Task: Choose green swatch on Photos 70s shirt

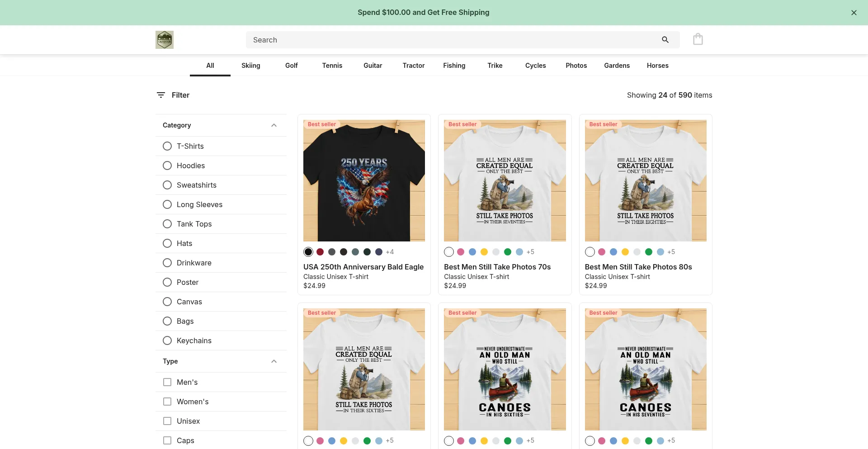Action: (x=508, y=252)
